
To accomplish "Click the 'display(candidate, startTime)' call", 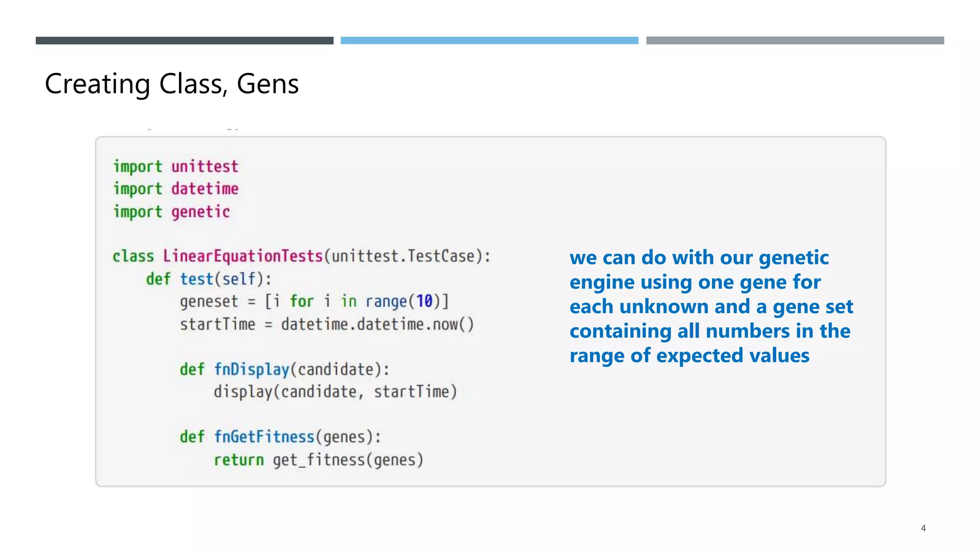I will pos(335,392).
